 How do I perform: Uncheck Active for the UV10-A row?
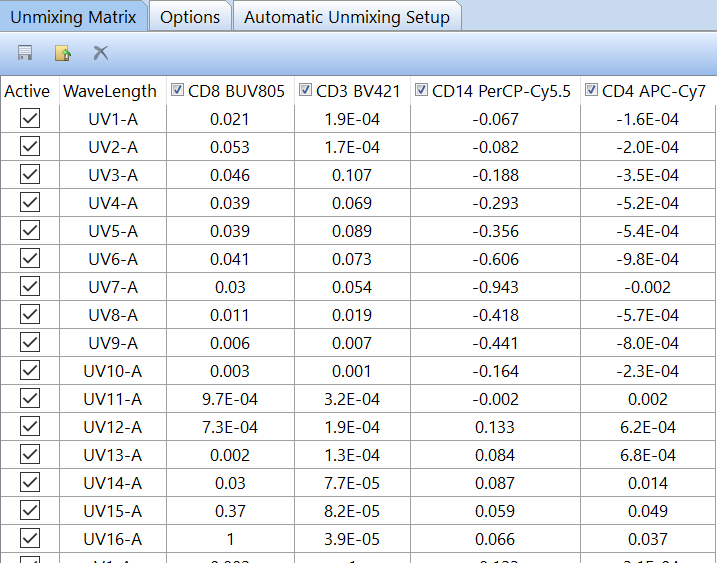click(x=30, y=370)
